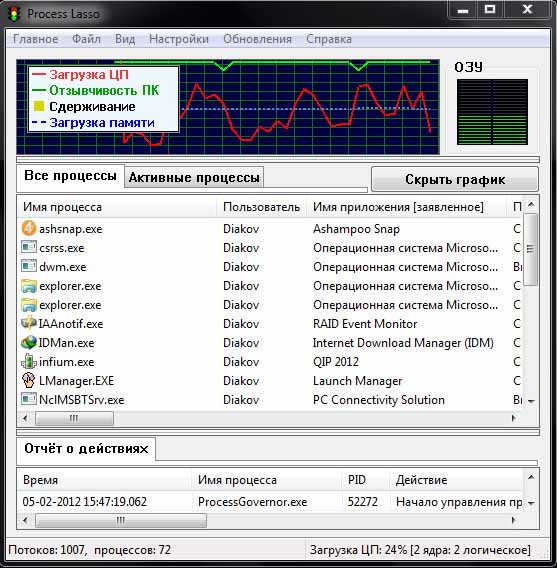Image resolution: width=557 pixels, height=568 pixels.
Task: Click the QIP 2012 application name
Action: pos(336,362)
